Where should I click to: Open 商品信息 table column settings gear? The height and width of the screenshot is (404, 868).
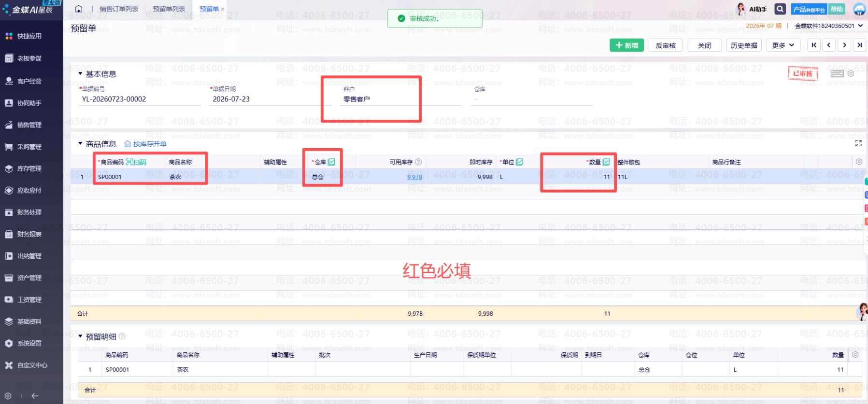(859, 162)
